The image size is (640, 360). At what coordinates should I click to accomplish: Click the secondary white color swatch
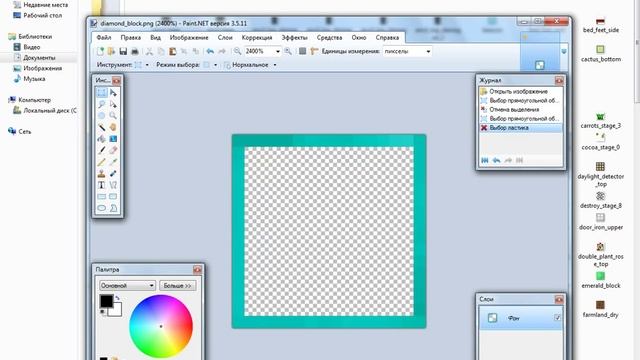(x=117, y=311)
